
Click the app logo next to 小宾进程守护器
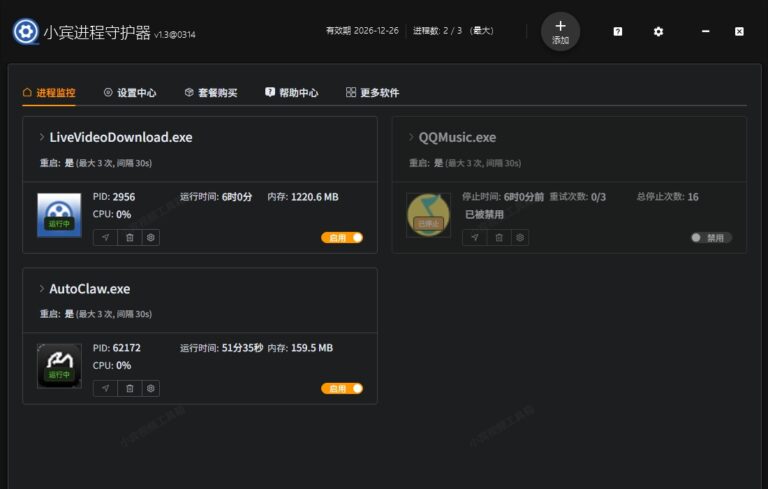click(x=25, y=32)
